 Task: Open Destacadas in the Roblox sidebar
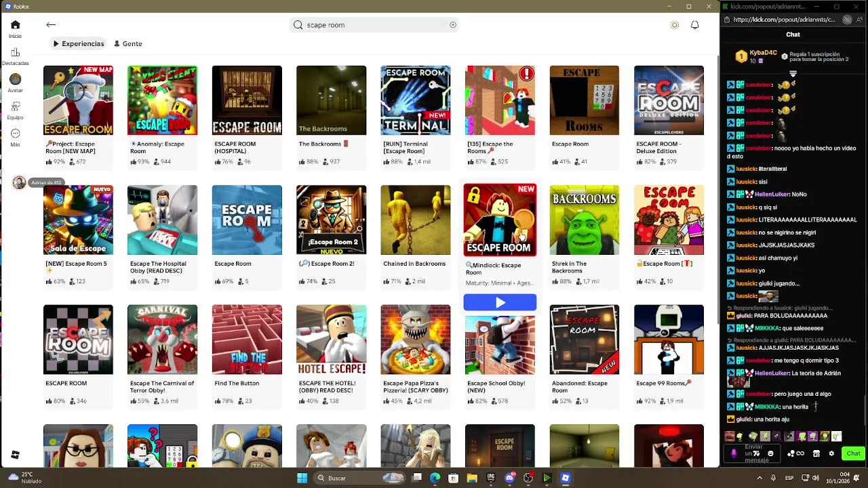point(15,57)
